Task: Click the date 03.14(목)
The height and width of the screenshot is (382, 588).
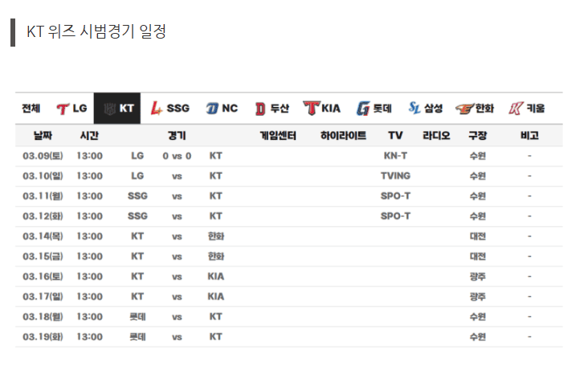Action: pos(43,236)
